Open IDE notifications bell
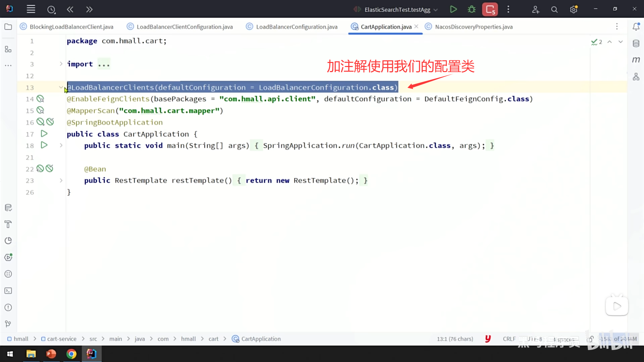644x362 pixels. 636,27
